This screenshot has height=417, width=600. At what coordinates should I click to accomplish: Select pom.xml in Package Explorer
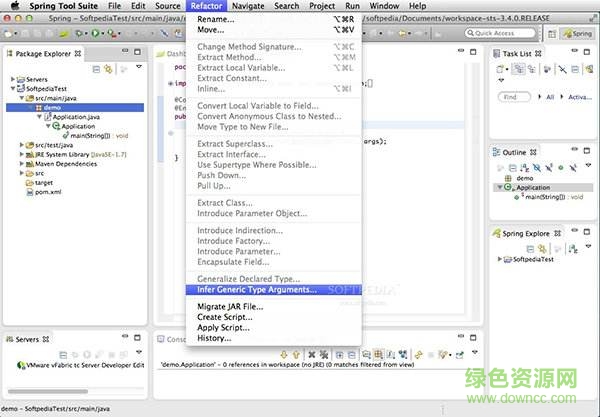point(44,192)
